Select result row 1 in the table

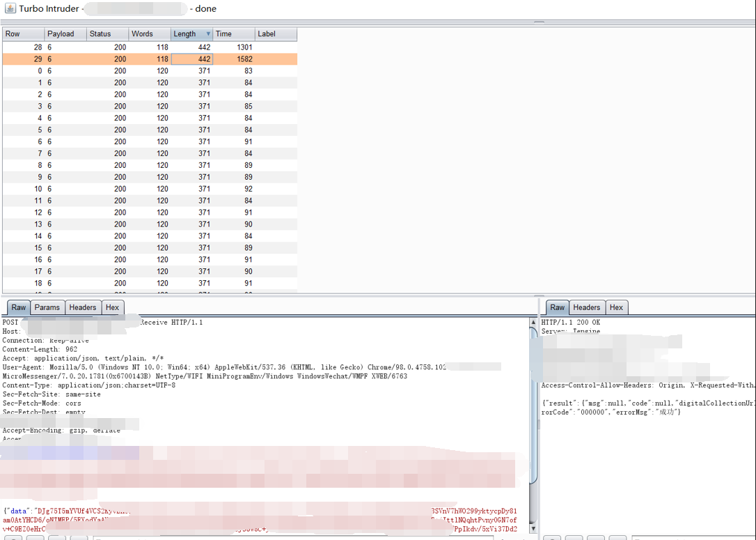click(150, 82)
